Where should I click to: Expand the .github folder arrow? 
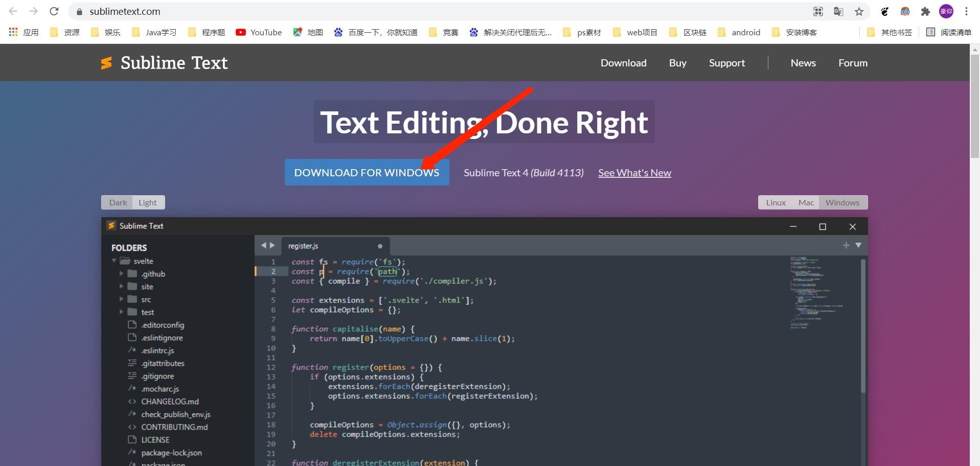point(122,273)
